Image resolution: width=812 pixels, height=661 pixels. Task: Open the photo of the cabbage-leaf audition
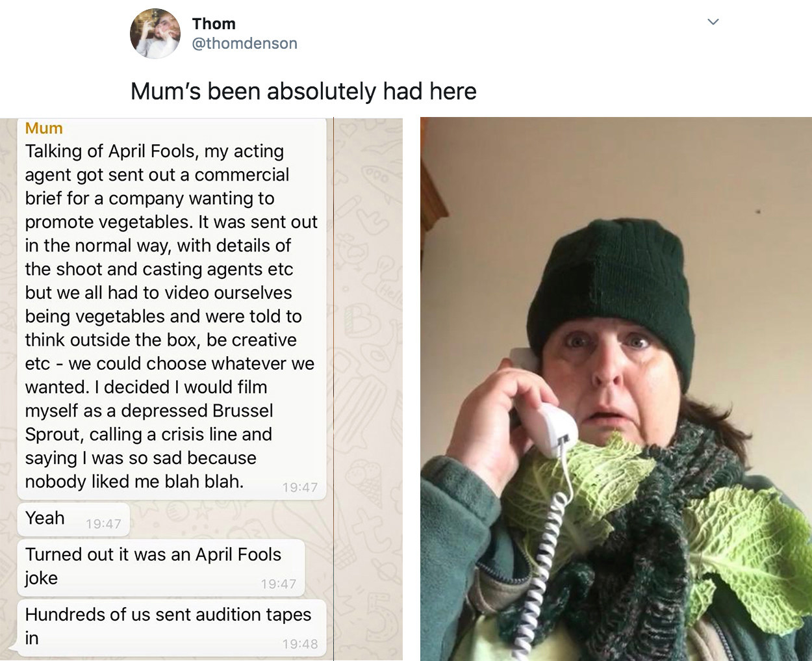point(616,389)
